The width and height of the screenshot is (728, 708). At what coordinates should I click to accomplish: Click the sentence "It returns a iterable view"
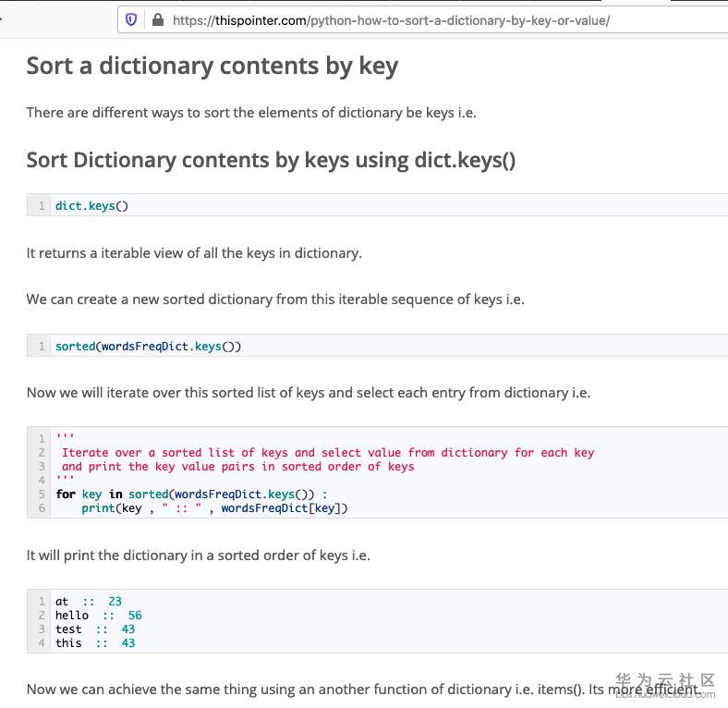(x=194, y=253)
